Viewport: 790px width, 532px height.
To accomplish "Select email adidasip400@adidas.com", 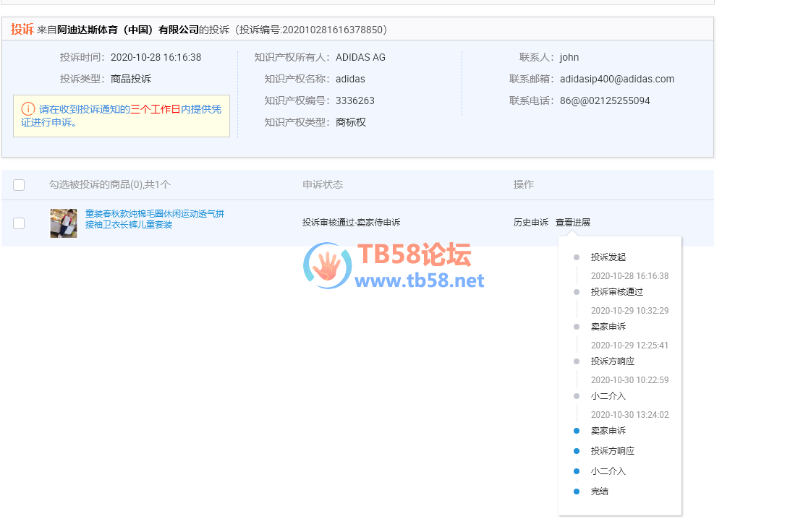I will (616, 79).
